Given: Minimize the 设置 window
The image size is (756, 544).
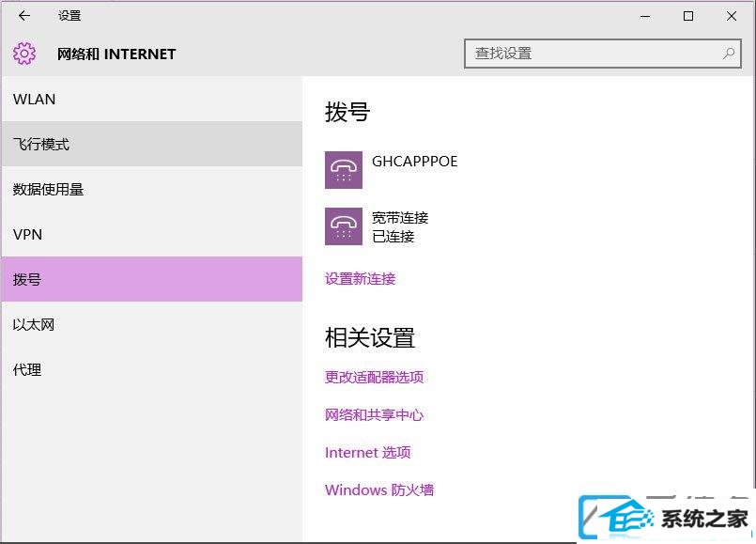Looking at the screenshot, I should point(645,16).
